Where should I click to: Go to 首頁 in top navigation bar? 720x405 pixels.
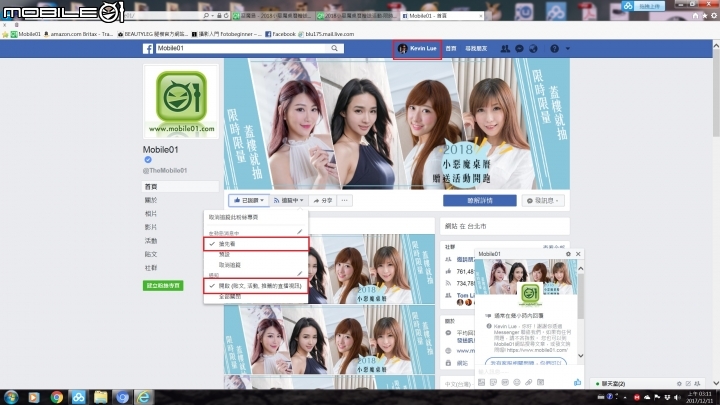pyautogui.click(x=451, y=48)
